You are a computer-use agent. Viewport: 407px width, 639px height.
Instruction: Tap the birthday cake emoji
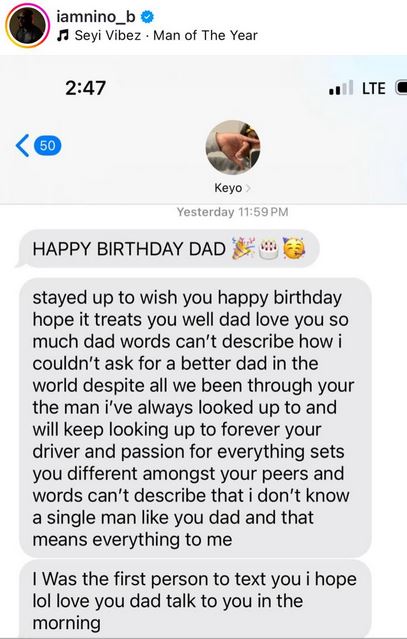[x=269, y=249]
